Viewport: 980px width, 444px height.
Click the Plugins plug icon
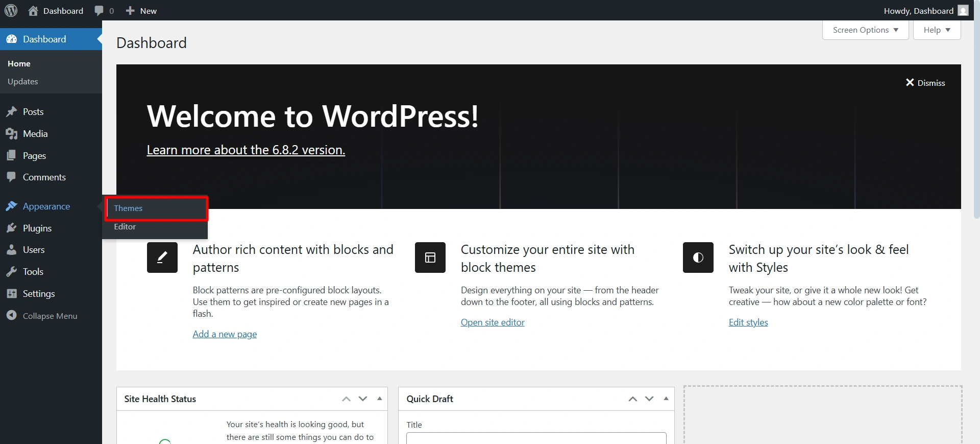pos(11,228)
